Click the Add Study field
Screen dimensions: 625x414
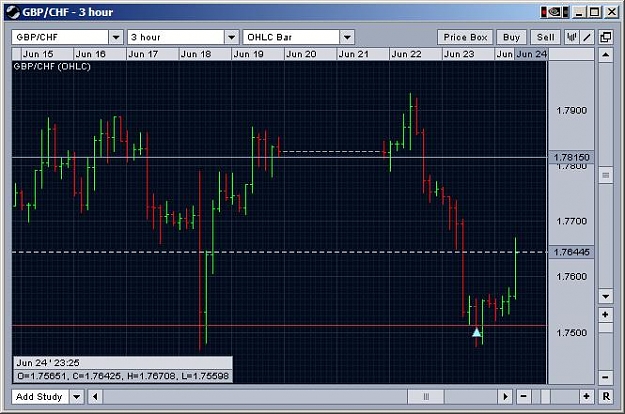[x=40, y=397]
